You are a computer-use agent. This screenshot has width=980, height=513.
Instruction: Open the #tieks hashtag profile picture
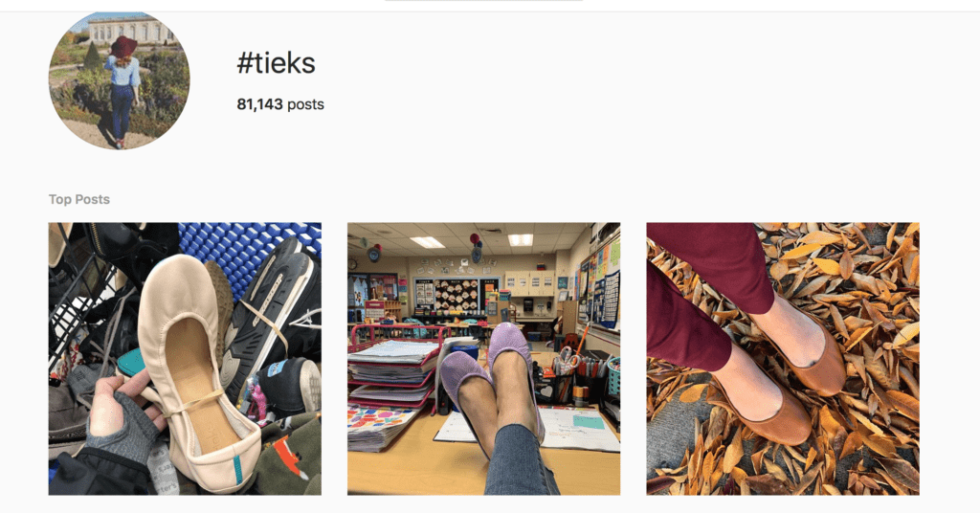(119, 80)
